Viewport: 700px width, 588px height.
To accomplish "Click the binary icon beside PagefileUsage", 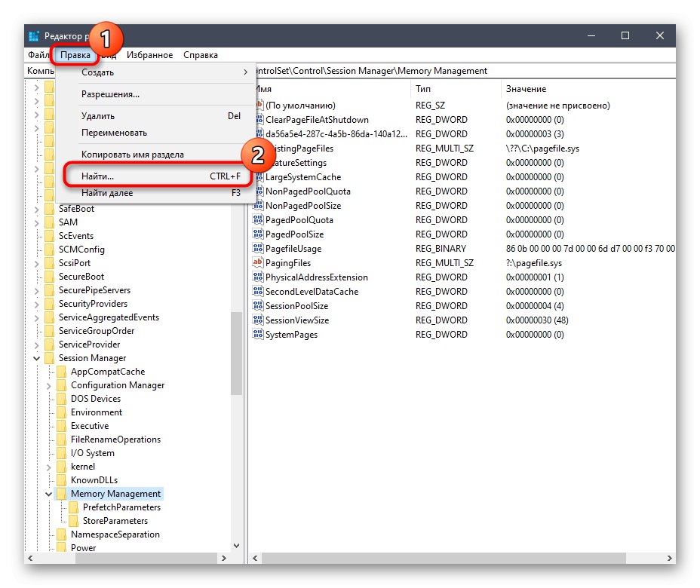I will tap(257, 249).
